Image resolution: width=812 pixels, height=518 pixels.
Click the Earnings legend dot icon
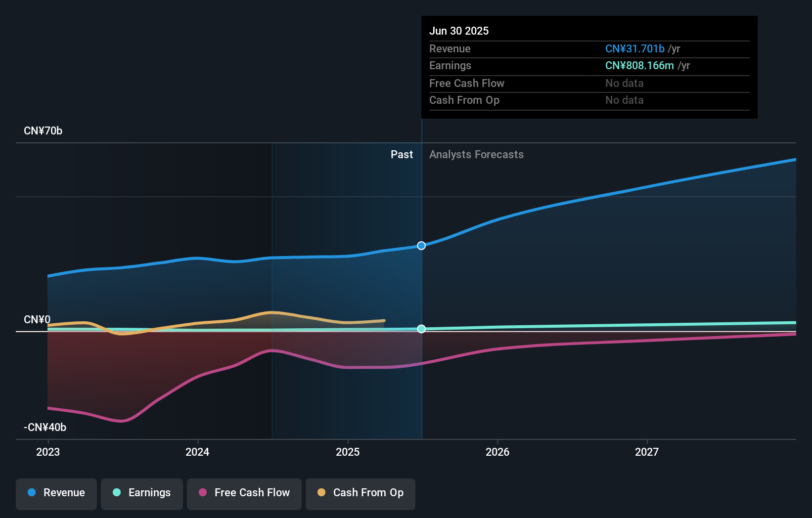coord(117,493)
